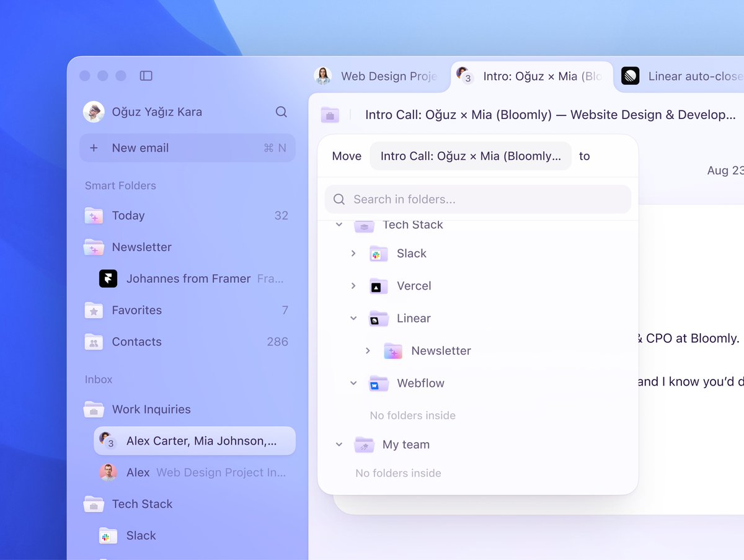Click Newsletter smart folder icon in sidebar

94,247
